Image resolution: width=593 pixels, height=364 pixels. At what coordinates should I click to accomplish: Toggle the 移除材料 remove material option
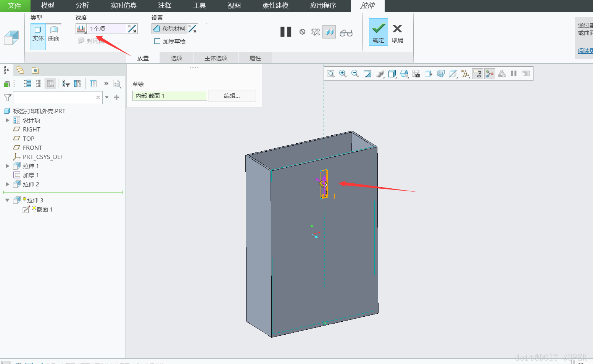tap(169, 29)
